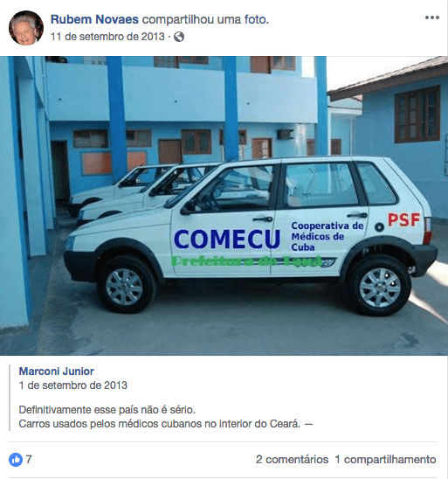Click the brown window of the blue house
Viewport: 448px width, 479px height.
[x=417, y=115]
